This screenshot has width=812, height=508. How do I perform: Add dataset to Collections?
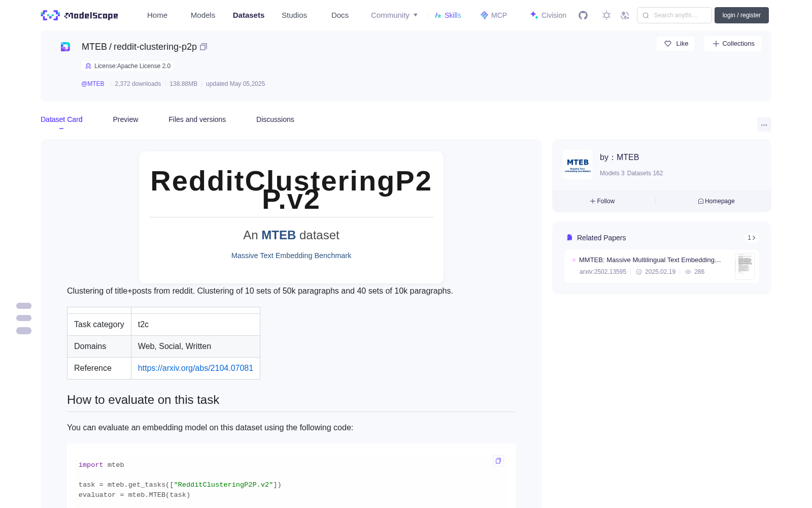tap(733, 44)
